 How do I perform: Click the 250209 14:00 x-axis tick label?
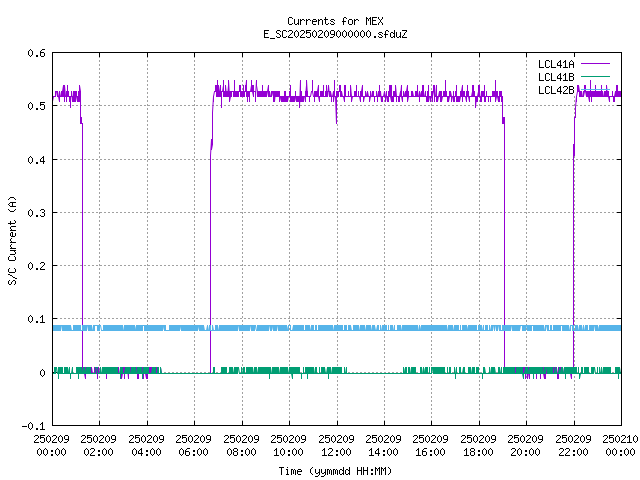click(x=383, y=445)
